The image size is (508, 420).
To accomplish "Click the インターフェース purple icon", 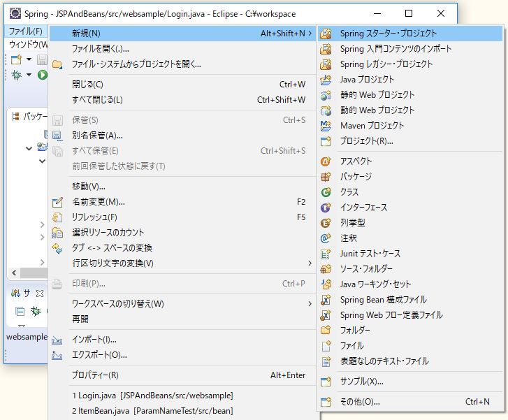I will (x=326, y=208).
